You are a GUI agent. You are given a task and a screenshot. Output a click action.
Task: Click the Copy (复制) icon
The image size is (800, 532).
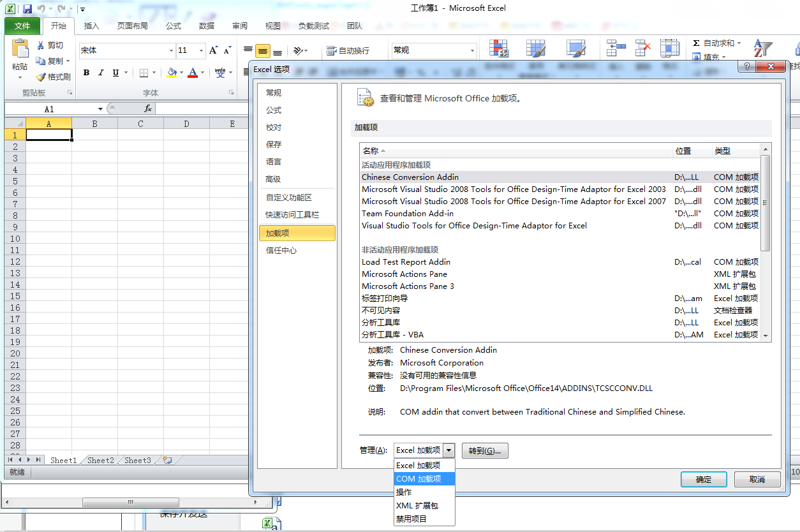tap(41, 61)
